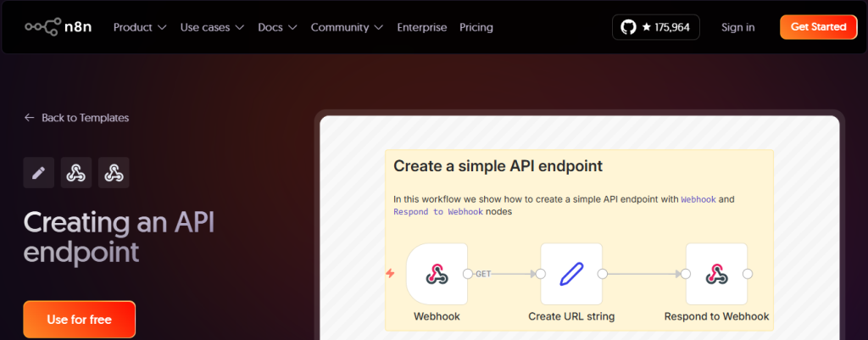Click the Respond to Webhook input connector
The image size is (868, 340).
(x=686, y=274)
